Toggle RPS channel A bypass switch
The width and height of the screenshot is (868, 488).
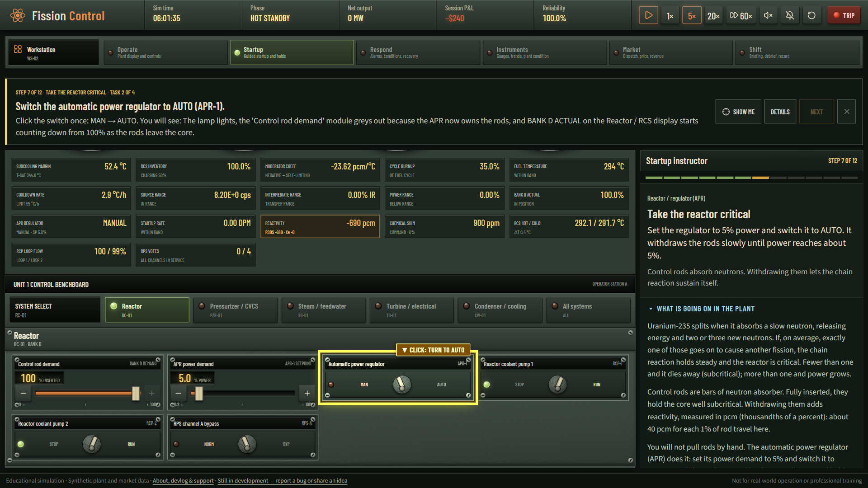point(247,444)
